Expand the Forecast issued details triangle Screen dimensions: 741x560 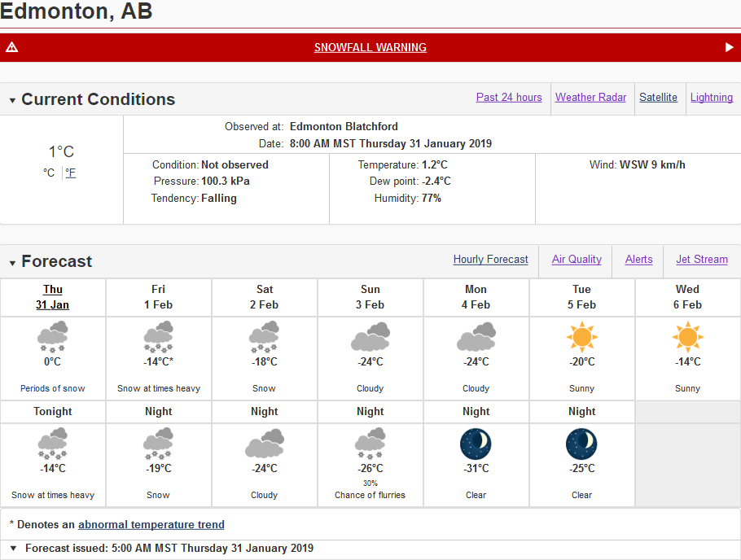click(13, 548)
